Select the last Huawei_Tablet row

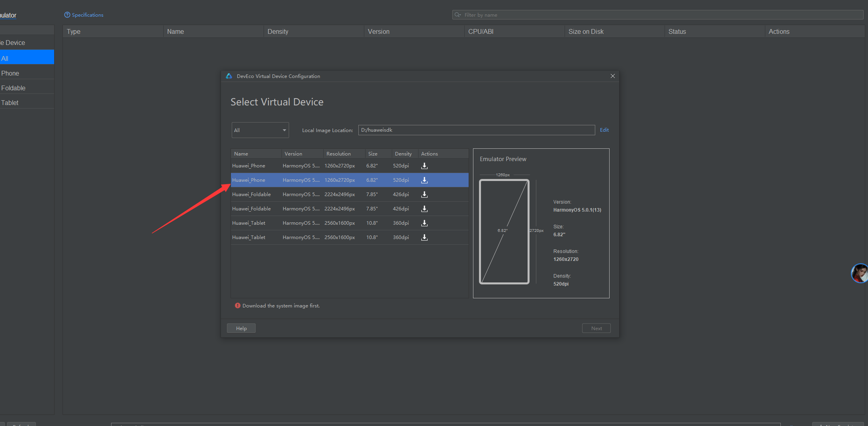click(350, 237)
